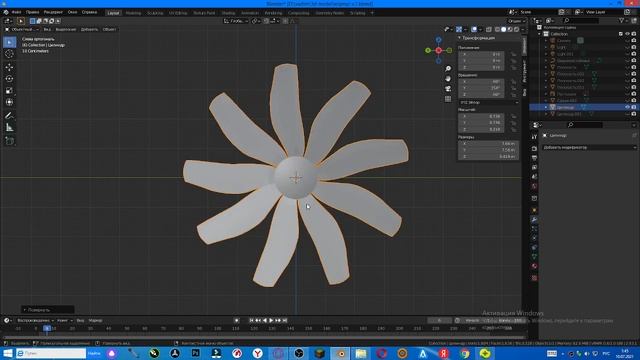Click the red X axis gizmo ball
Screen dimensions: 640x360
point(438,50)
